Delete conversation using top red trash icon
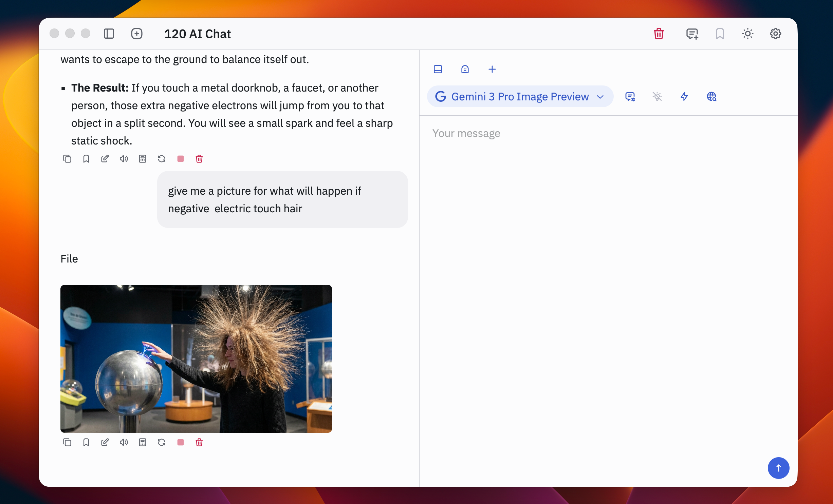833x504 pixels. pos(659,34)
